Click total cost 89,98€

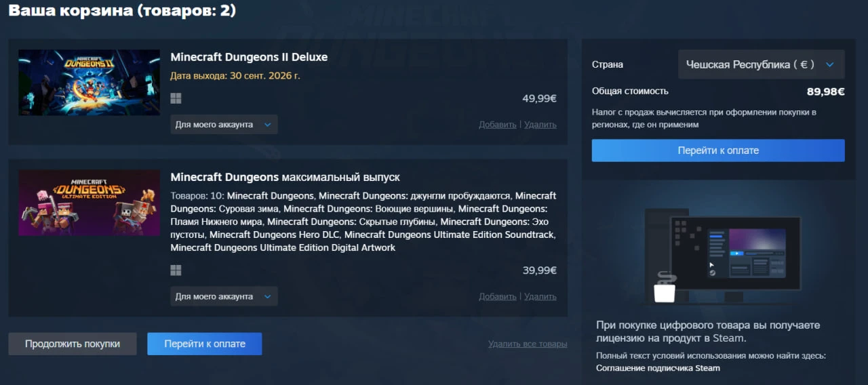tap(825, 92)
